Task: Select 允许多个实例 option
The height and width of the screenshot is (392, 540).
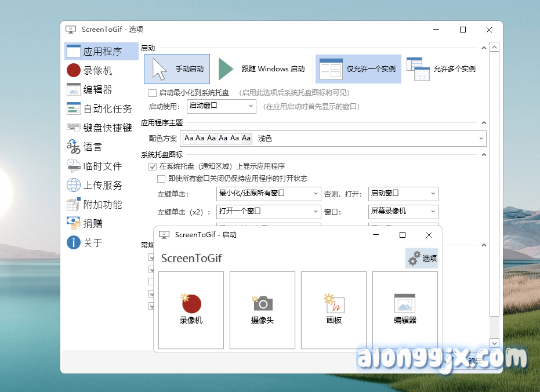Action: tap(442, 69)
